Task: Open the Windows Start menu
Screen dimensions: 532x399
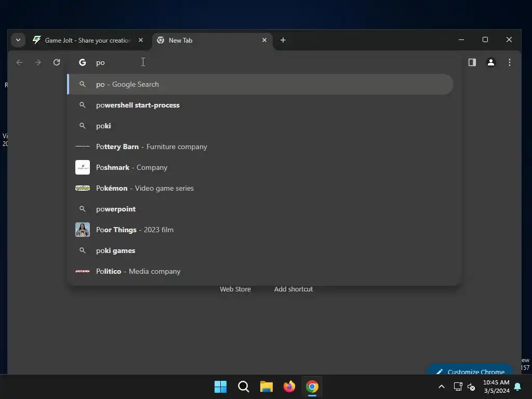Action: [220, 387]
